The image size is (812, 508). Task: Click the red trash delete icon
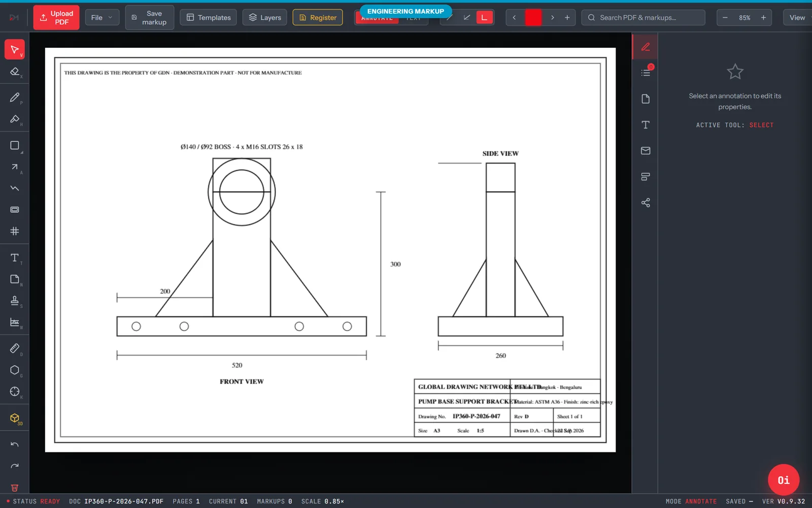click(15, 488)
